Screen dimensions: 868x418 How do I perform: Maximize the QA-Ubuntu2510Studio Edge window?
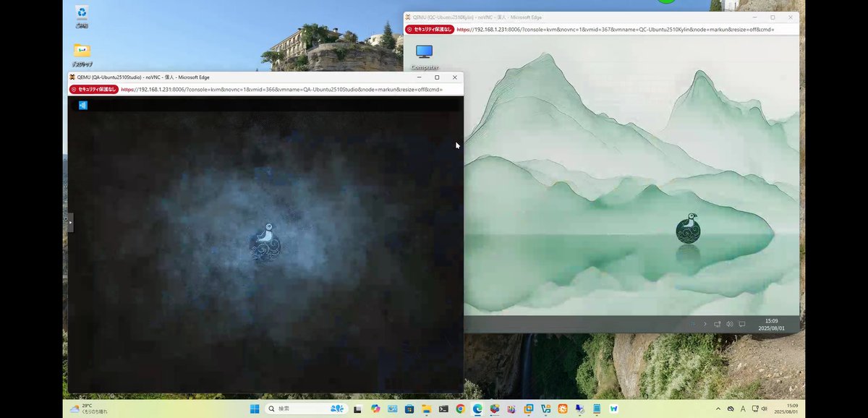(437, 77)
